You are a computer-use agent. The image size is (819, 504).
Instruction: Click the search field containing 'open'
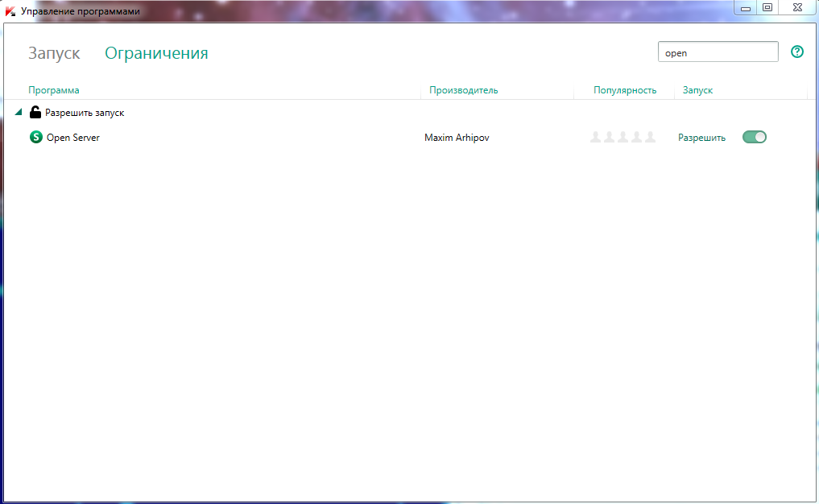coord(717,52)
